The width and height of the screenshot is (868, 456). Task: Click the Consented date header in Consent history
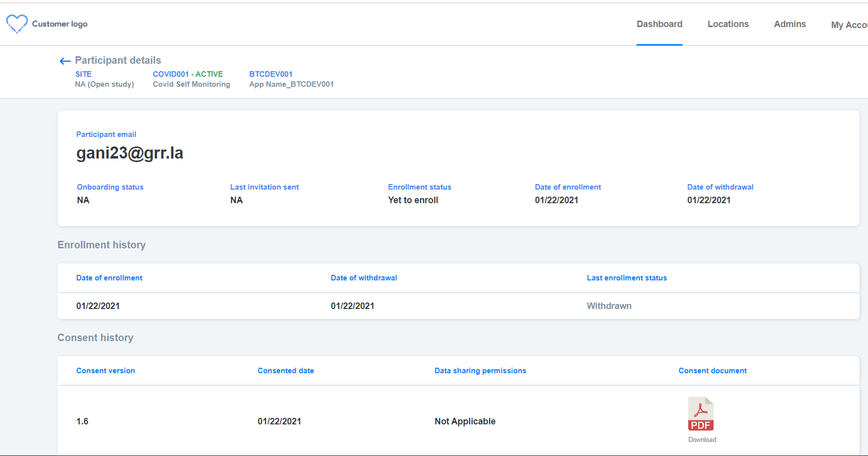tap(286, 370)
